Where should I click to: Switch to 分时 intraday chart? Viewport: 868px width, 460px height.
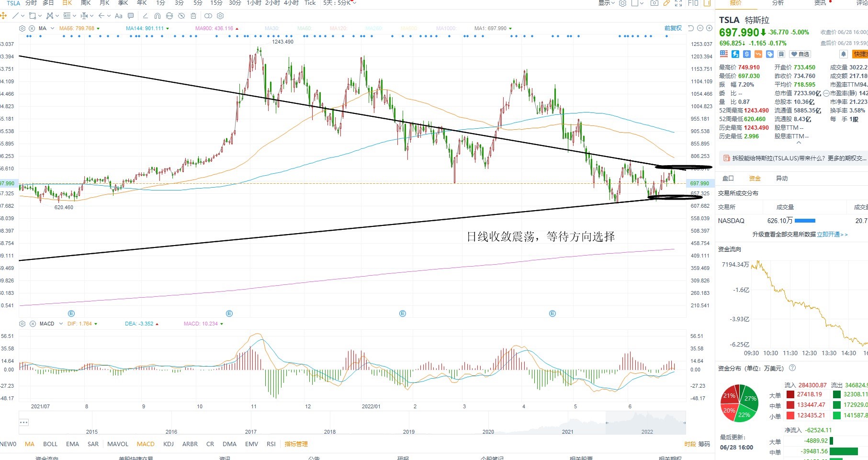pyautogui.click(x=31, y=3)
